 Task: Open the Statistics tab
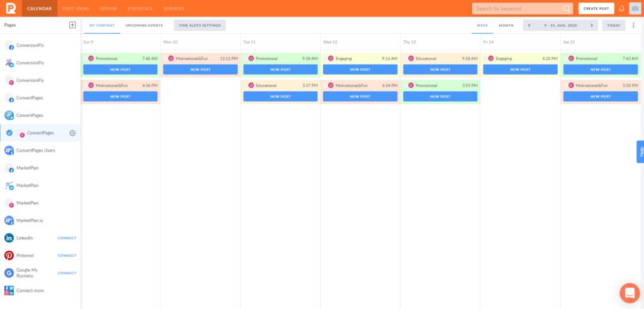[140, 9]
